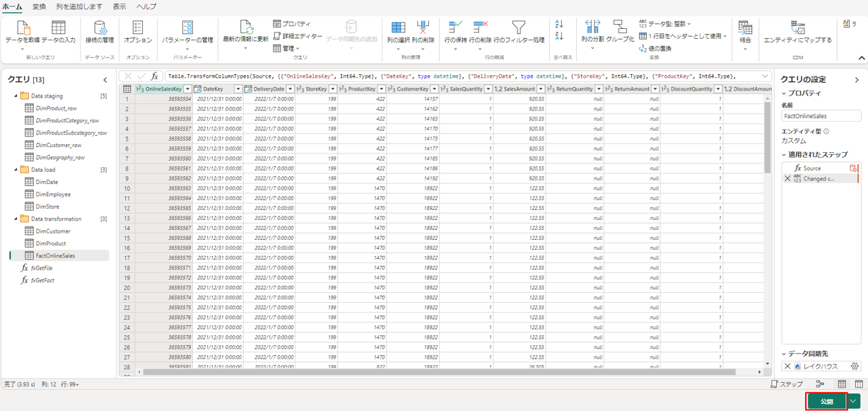Switch to schema view in status bar
The width and height of the screenshot is (868, 411).
[859, 384]
